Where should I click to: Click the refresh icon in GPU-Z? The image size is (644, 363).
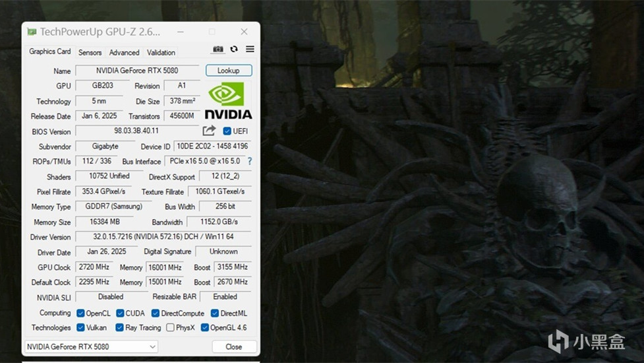234,49
